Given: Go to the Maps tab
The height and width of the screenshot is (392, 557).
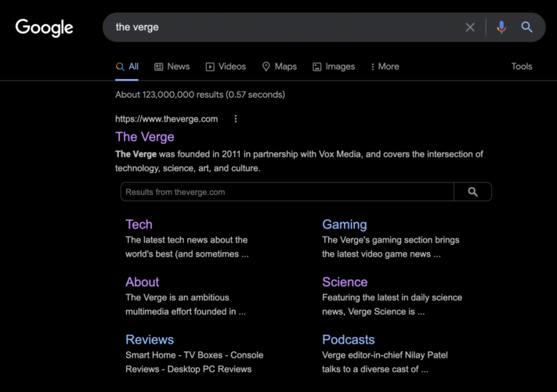Looking at the screenshot, I should (x=279, y=67).
